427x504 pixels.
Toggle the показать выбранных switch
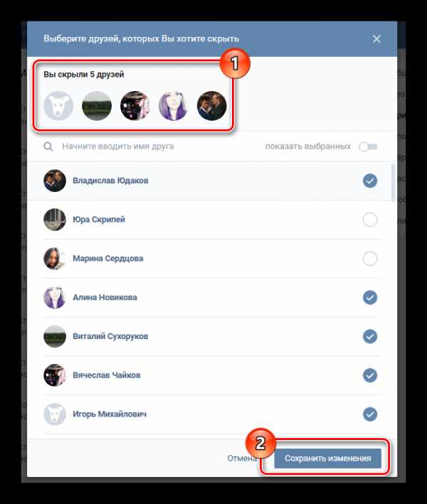click(368, 146)
